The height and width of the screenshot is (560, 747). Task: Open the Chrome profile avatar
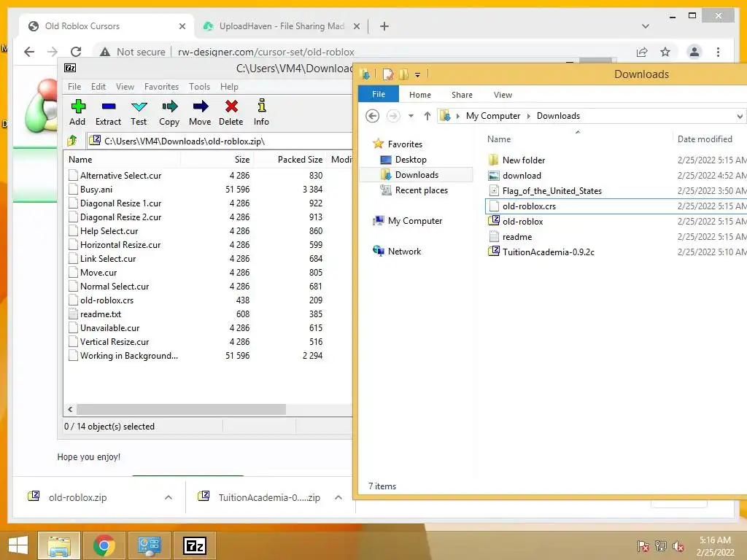[x=694, y=52]
